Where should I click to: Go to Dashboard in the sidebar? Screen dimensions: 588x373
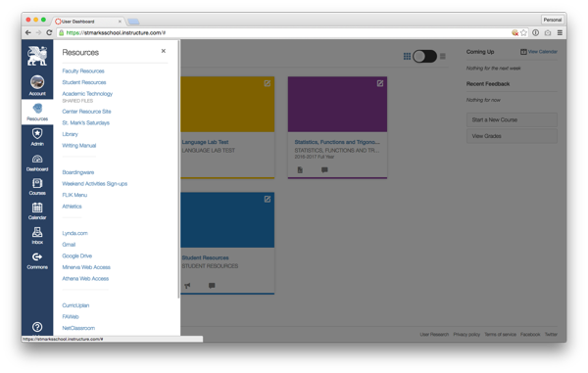pyautogui.click(x=37, y=163)
